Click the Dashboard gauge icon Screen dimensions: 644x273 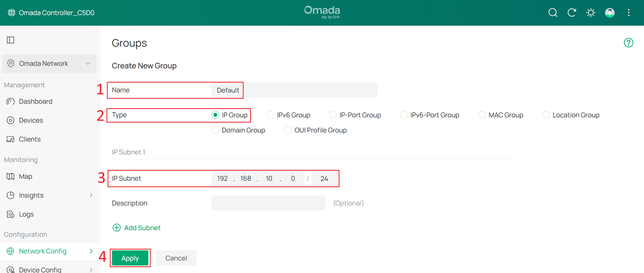(x=11, y=101)
